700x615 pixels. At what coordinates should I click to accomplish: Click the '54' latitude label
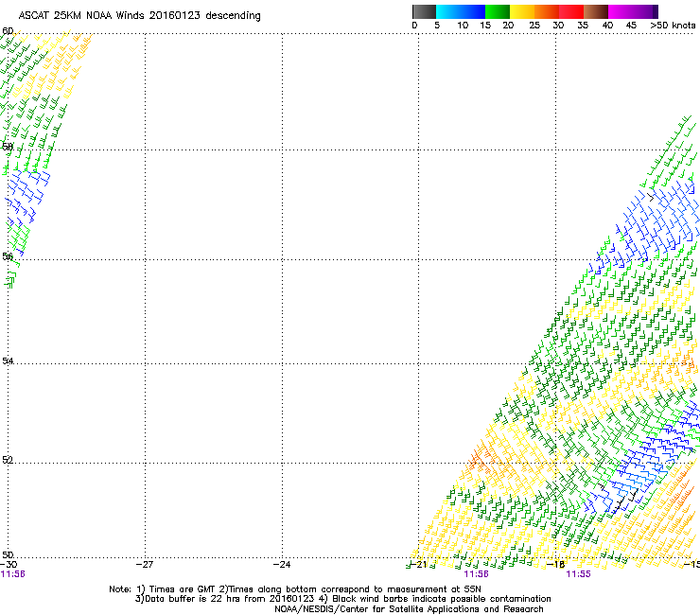pyautogui.click(x=8, y=360)
